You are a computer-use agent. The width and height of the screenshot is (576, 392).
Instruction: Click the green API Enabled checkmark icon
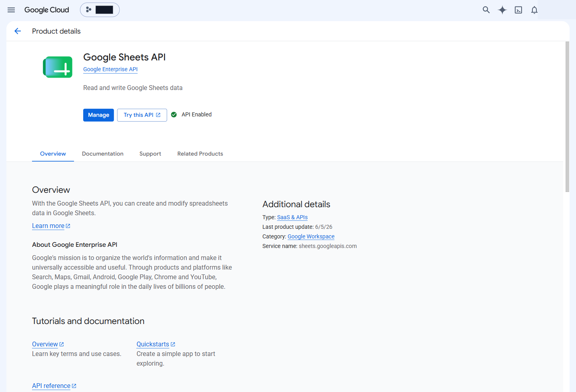coord(174,115)
